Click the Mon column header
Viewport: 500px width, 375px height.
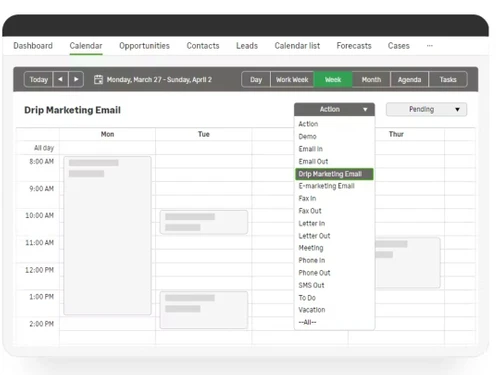click(107, 134)
